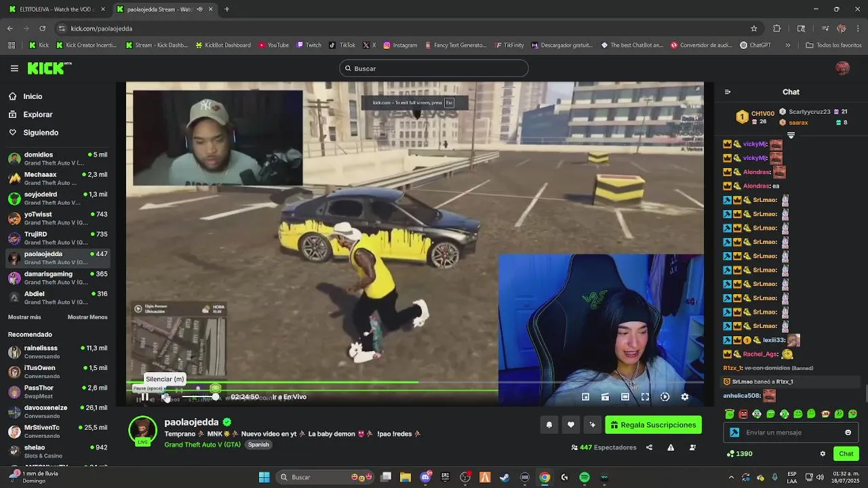Click the user icon beside the report icon

pyautogui.click(x=692, y=447)
